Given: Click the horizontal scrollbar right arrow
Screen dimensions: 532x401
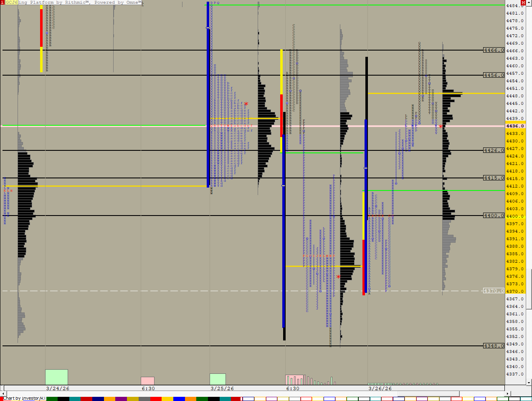Looking at the screenshot, I should (x=508, y=393).
